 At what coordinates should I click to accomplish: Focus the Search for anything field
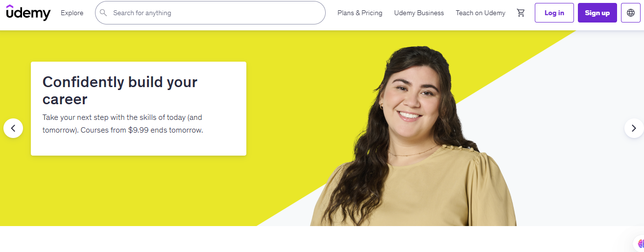tap(210, 13)
